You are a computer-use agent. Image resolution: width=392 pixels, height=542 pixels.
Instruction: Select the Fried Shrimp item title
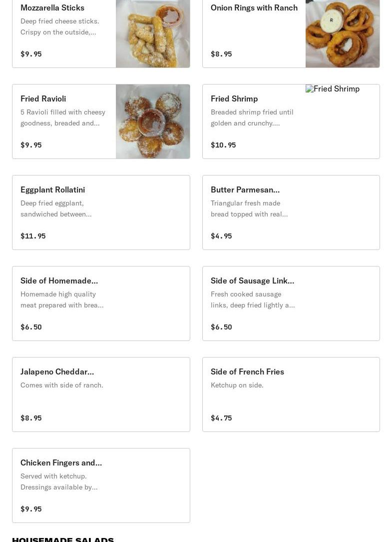click(x=234, y=98)
